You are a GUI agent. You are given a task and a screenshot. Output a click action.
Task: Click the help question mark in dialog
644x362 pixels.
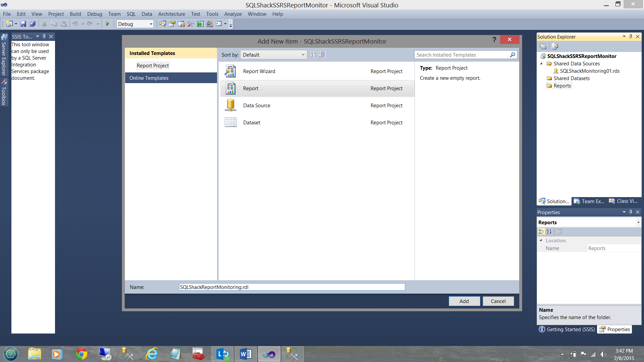[x=494, y=40]
